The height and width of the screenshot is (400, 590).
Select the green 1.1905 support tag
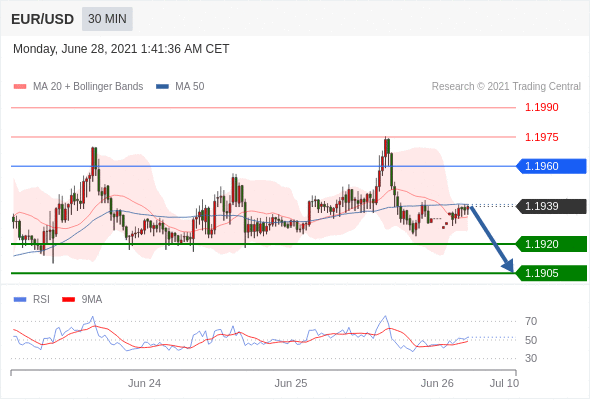click(551, 273)
